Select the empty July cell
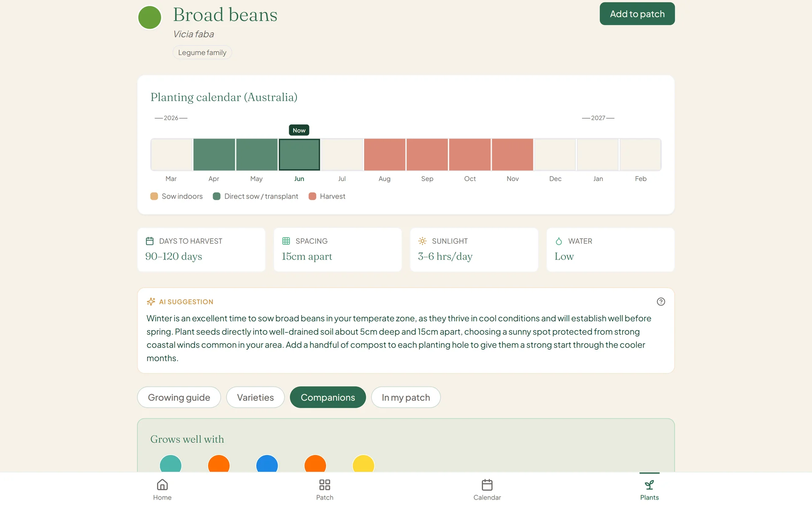The width and height of the screenshot is (812, 508). point(342,155)
